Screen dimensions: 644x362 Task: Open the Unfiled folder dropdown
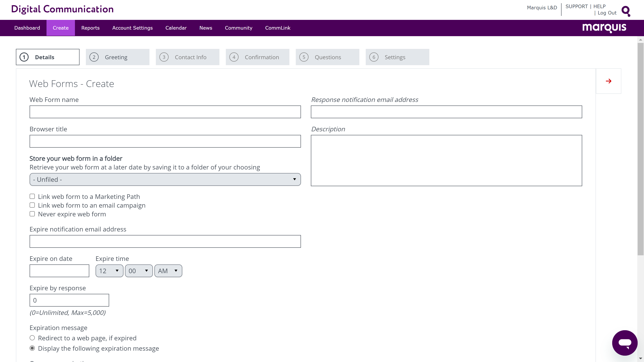[x=165, y=179]
